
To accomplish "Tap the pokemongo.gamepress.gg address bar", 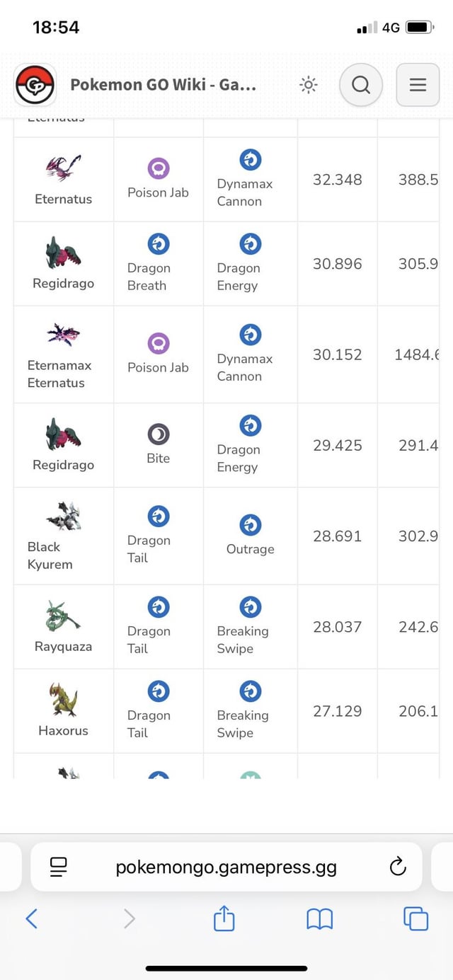I will (226, 867).
